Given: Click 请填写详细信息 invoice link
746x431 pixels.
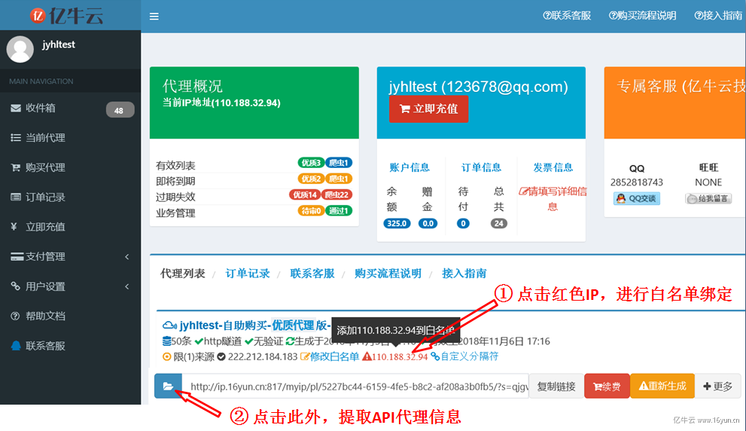Looking at the screenshot, I should tap(552, 199).
